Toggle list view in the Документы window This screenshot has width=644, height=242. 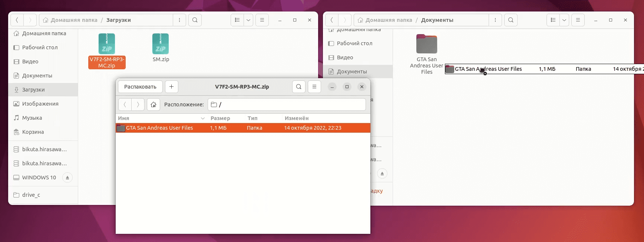tap(553, 20)
